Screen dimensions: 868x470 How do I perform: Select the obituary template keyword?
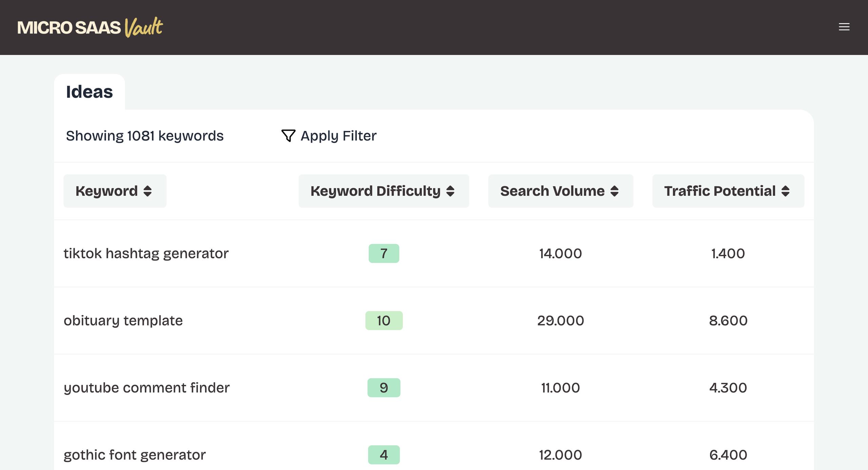pyautogui.click(x=123, y=321)
